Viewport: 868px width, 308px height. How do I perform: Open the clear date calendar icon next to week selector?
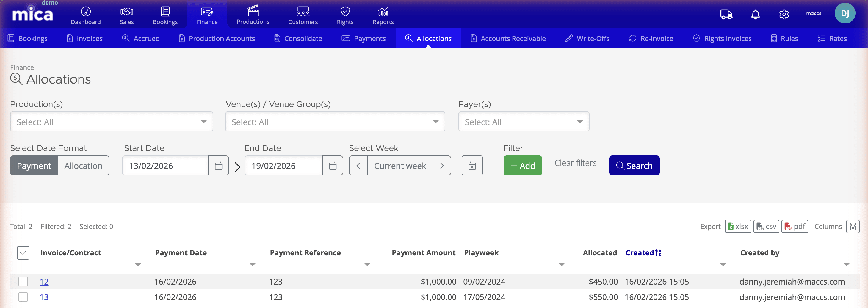(472, 165)
